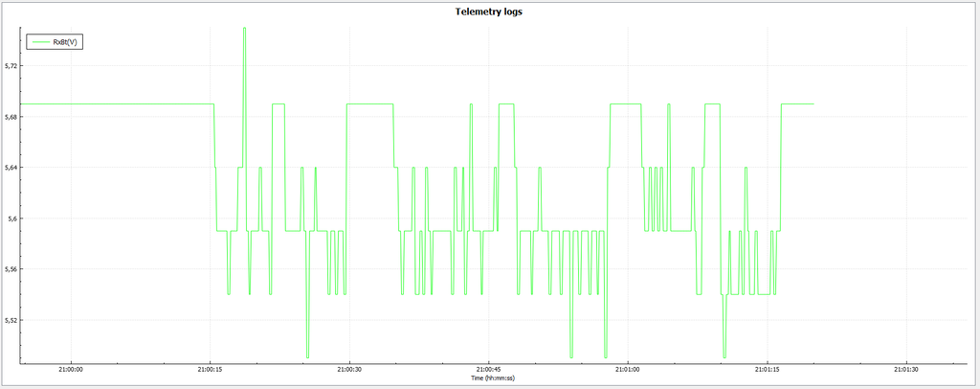Select the 21:01:00 time axis label
This screenshot has height=389, width=980.
click(x=627, y=369)
